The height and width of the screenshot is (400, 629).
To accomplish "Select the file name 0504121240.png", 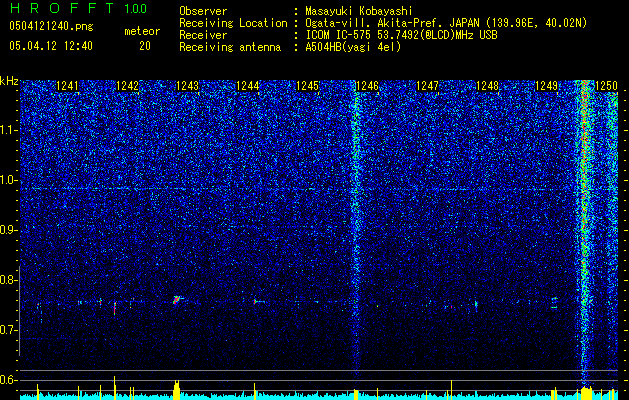I will click(51, 27).
